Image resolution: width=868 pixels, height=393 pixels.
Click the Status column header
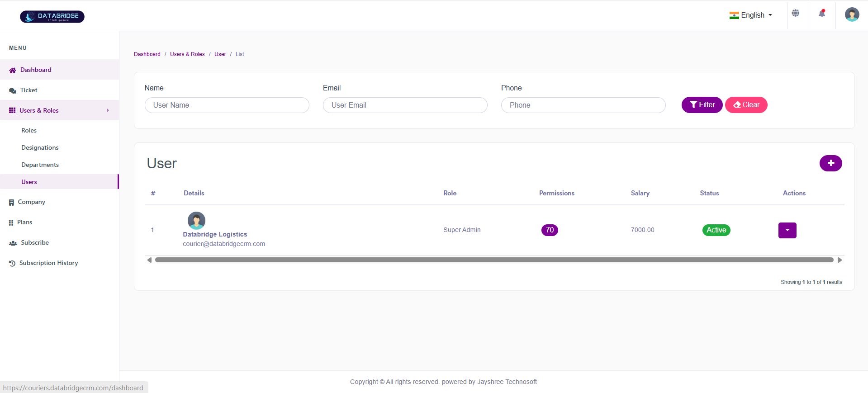709,193
